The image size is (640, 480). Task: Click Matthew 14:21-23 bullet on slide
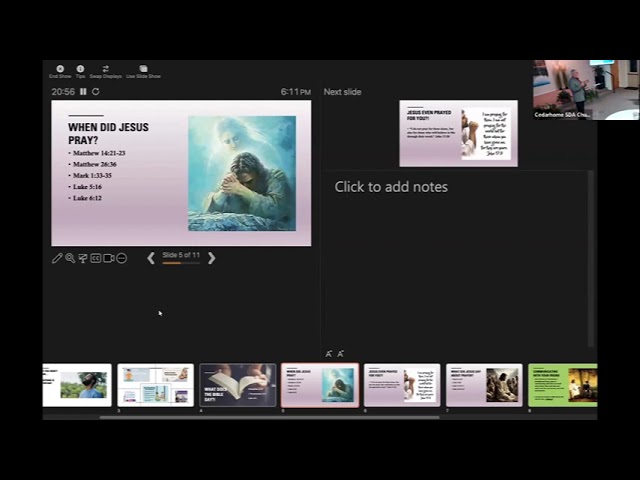pyautogui.click(x=99, y=153)
